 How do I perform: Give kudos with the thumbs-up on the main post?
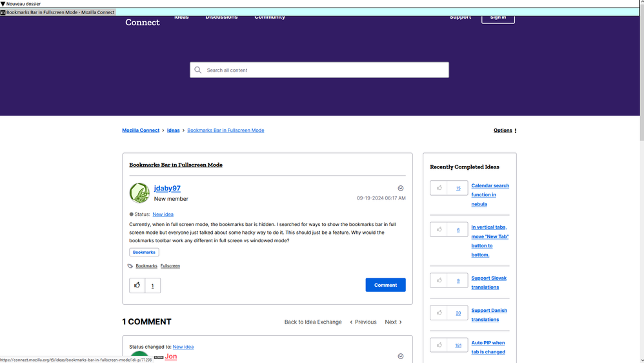[x=137, y=285]
